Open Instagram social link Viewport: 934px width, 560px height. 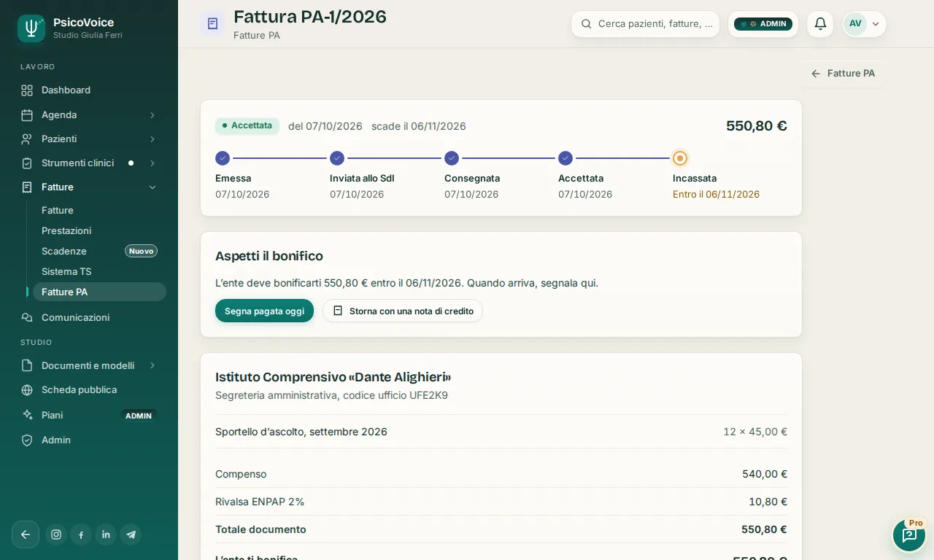[56, 534]
